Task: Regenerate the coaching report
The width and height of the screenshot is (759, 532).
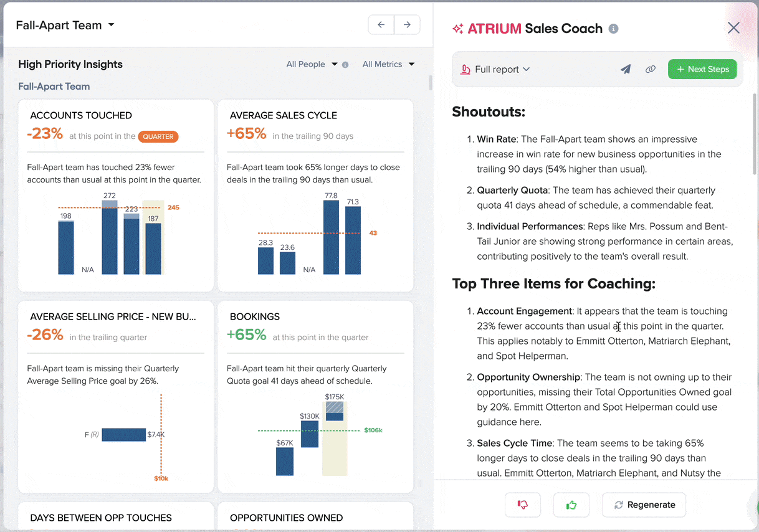Action: click(x=644, y=505)
